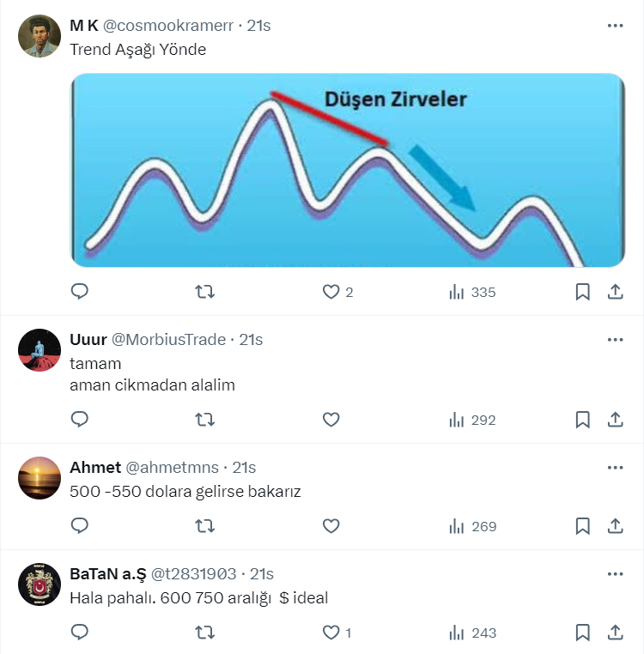Reply to M K's Trend Aşağı Yönde tweet
Viewport: 644px width, 654px height.
(x=80, y=292)
